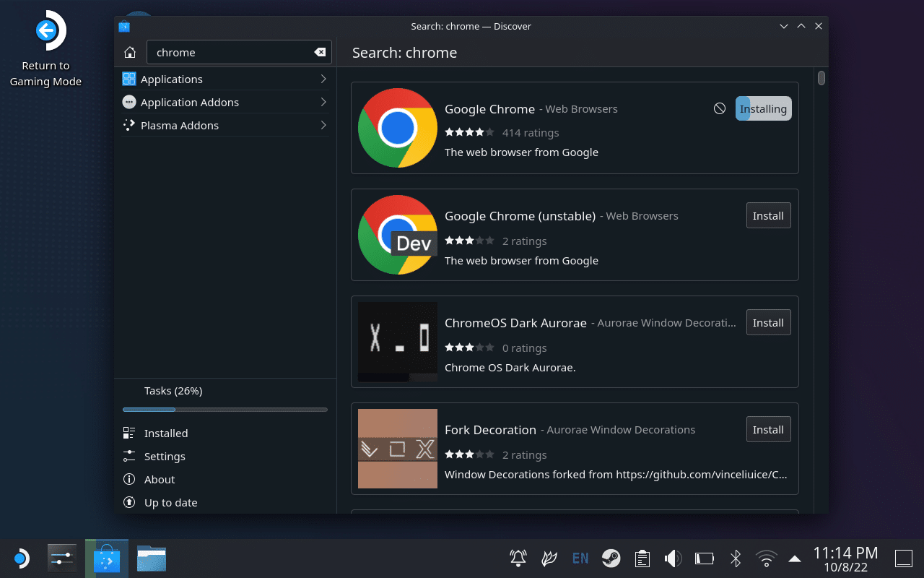Click the battery status tray icon
The image size is (924, 578).
click(704, 558)
